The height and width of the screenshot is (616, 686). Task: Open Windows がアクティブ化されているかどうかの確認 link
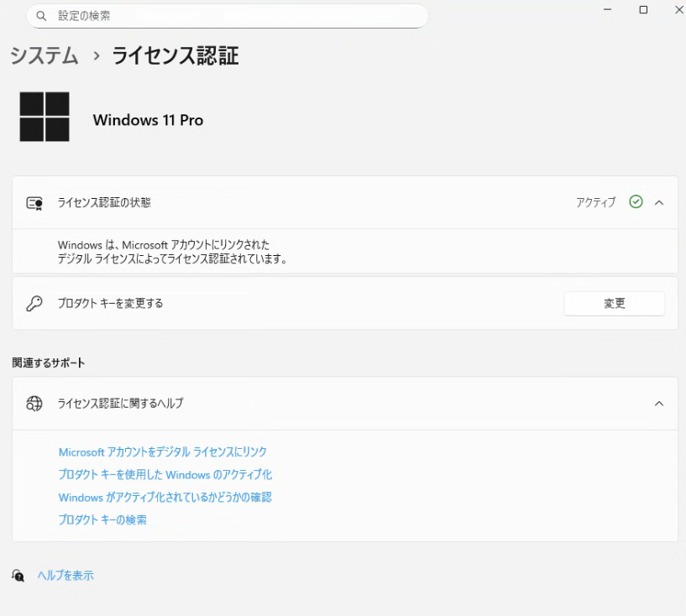[x=165, y=498]
